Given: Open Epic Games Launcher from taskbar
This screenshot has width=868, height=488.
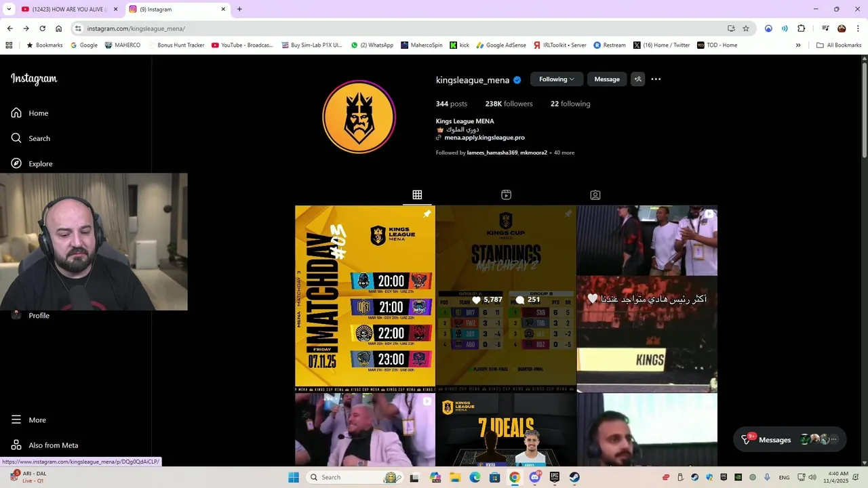Looking at the screenshot, I should pos(555,477).
